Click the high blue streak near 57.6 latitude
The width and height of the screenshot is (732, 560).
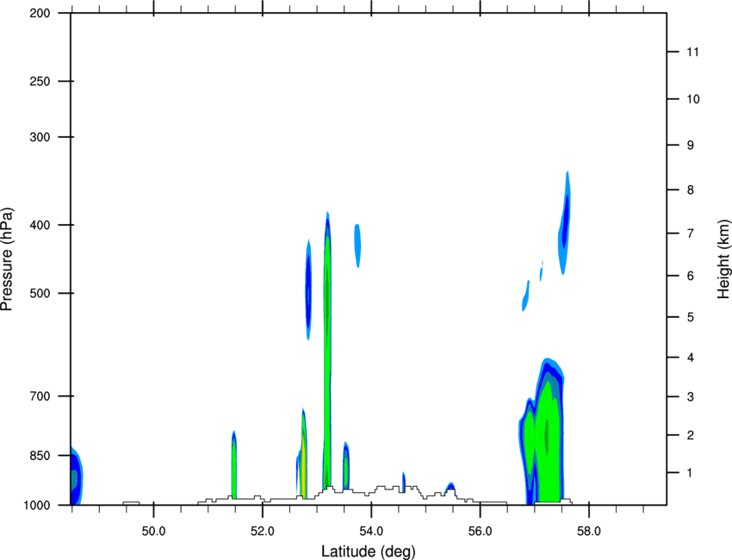[x=565, y=223]
